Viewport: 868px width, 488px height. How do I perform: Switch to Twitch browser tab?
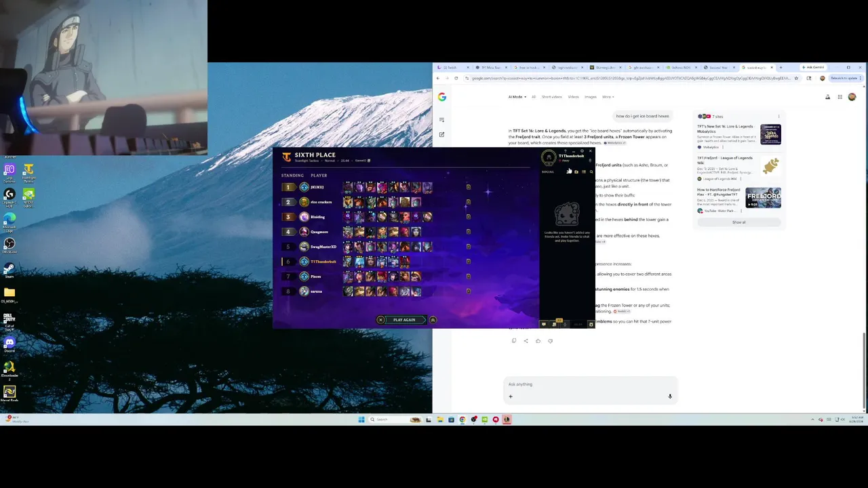(453, 68)
